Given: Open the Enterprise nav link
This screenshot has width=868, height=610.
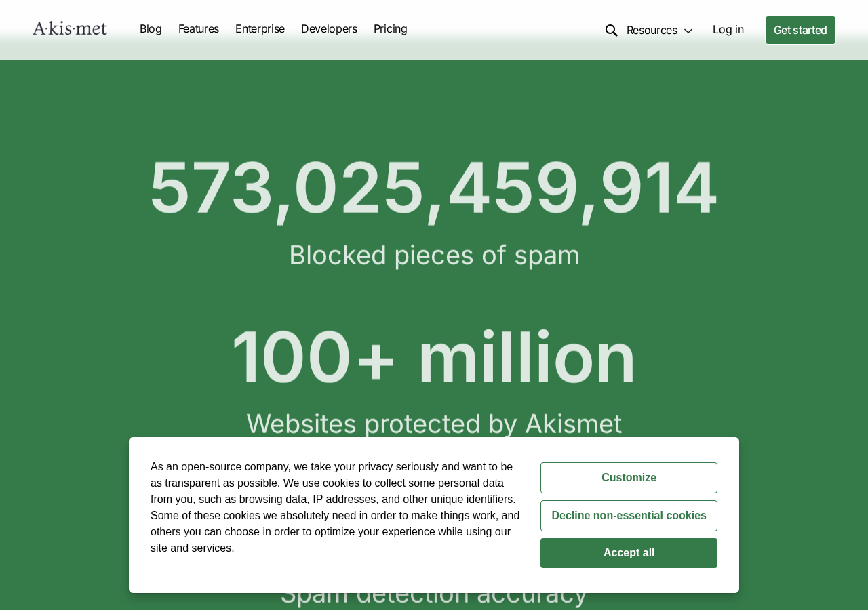Looking at the screenshot, I should coord(260,29).
